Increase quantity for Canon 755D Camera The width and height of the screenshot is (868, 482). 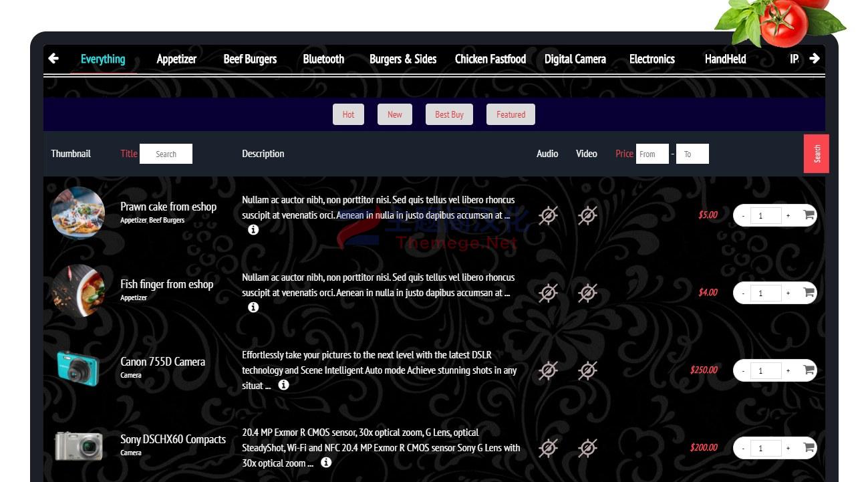pyautogui.click(x=788, y=370)
